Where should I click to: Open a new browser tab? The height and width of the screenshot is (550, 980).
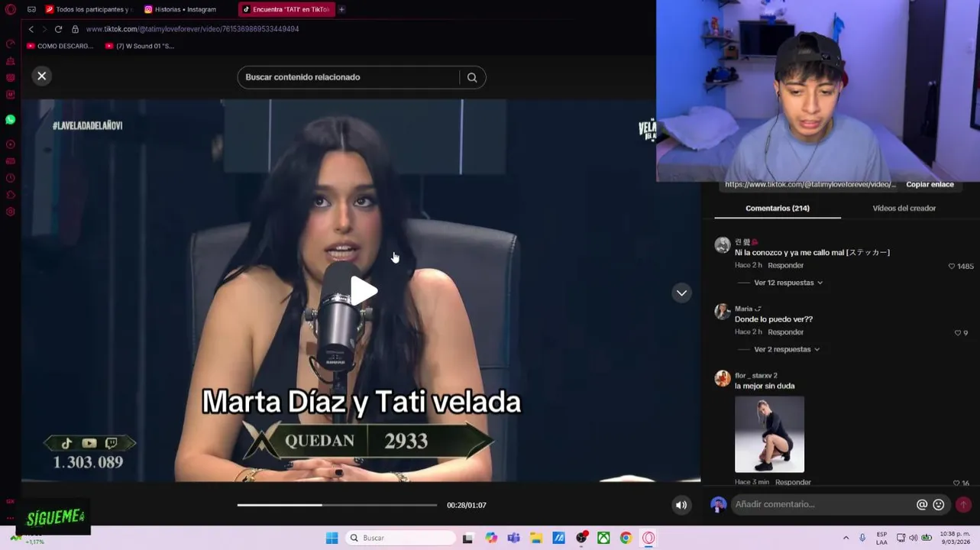pos(341,9)
